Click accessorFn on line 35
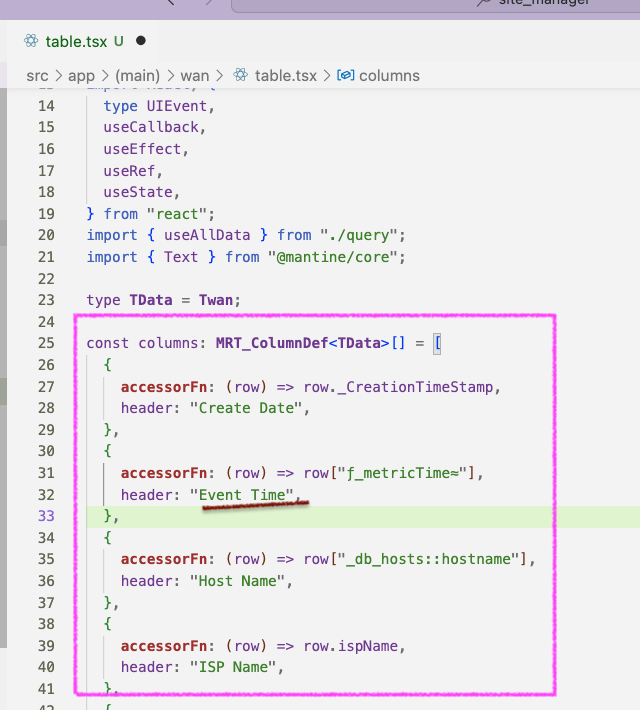This screenshot has width=640, height=710. coord(164,559)
